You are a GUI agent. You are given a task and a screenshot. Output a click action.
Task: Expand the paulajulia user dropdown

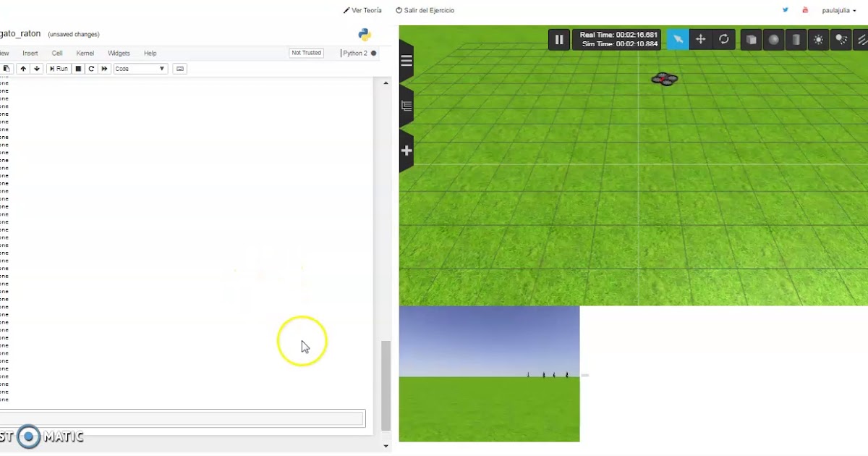point(838,11)
